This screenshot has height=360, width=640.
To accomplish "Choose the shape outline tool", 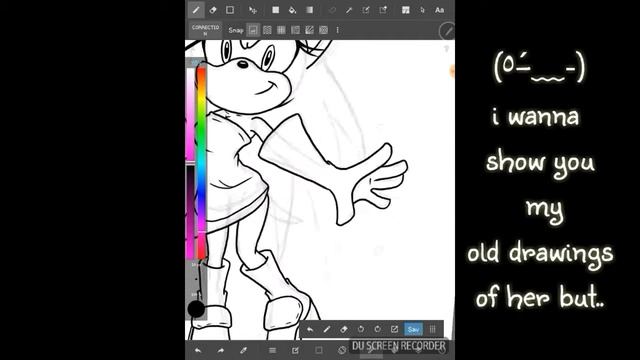I will coord(230,10).
